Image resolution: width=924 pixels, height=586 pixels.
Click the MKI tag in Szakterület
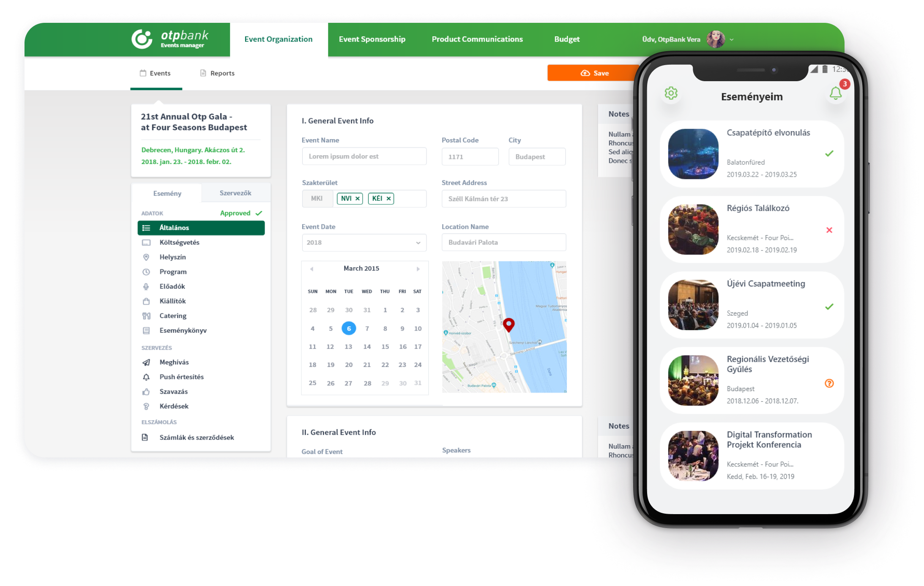317,198
